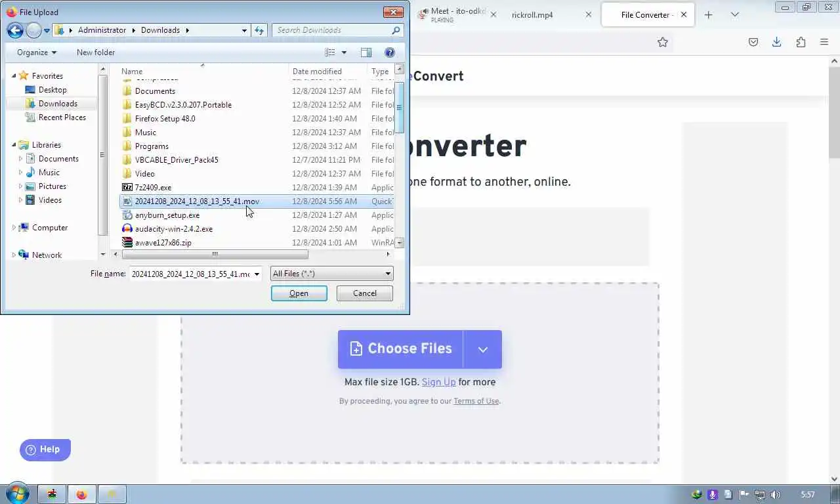Expand the Pictures library node
840x504 pixels.
pos(20,186)
